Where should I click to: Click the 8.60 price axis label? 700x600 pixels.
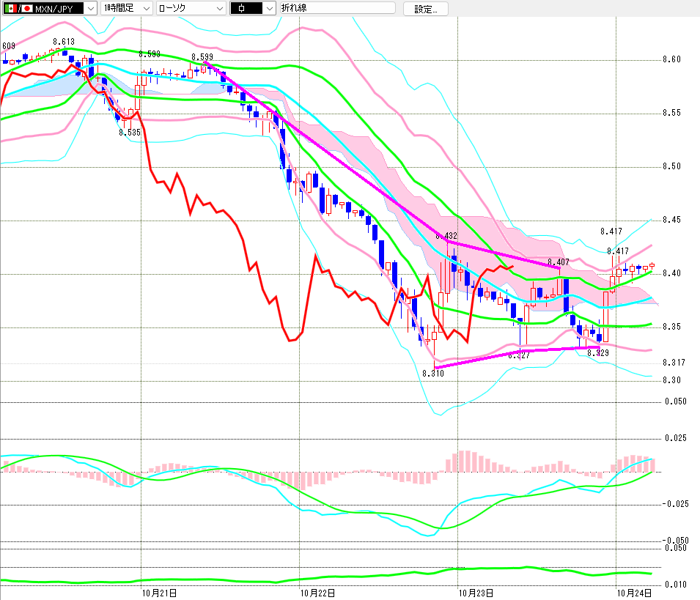672,59
